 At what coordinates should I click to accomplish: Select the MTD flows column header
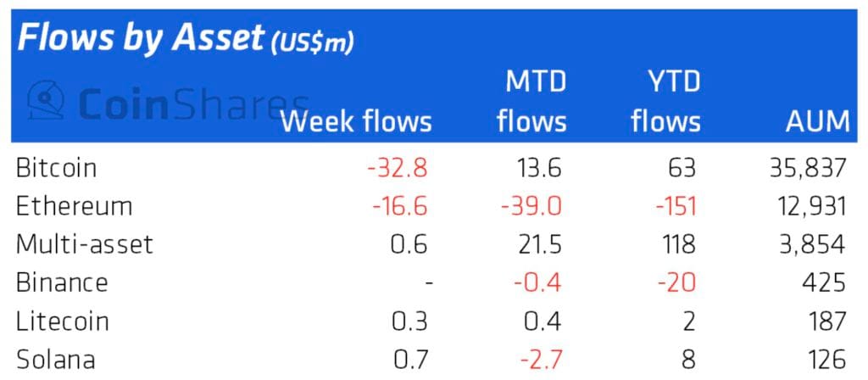coord(531,102)
